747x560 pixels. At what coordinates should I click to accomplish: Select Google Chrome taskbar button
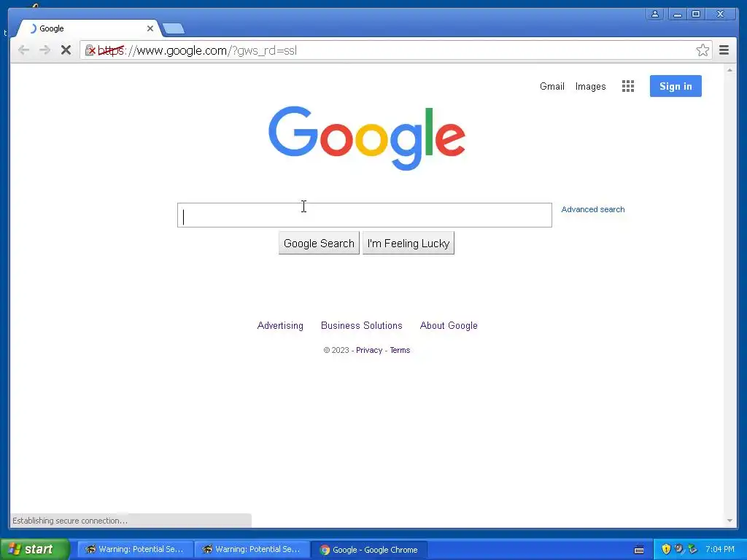(x=368, y=550)
